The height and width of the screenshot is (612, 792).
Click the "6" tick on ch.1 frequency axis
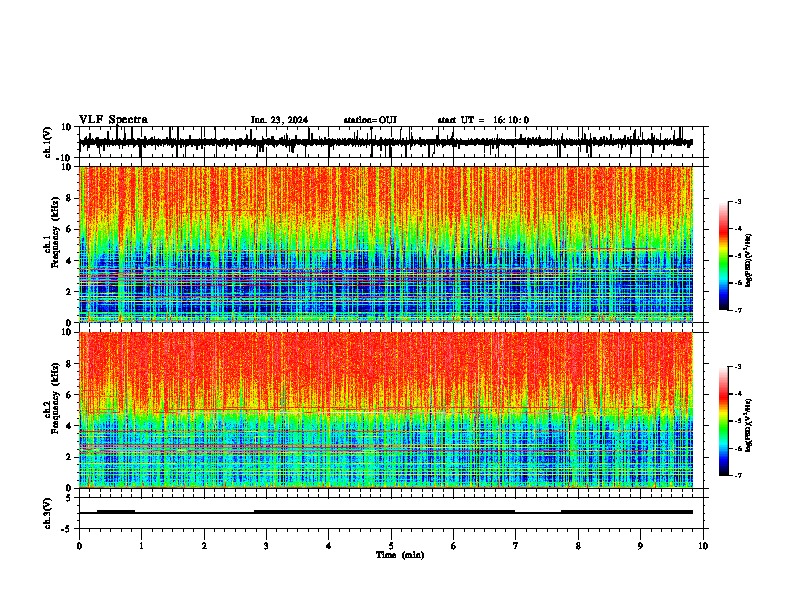pos(70,230)
